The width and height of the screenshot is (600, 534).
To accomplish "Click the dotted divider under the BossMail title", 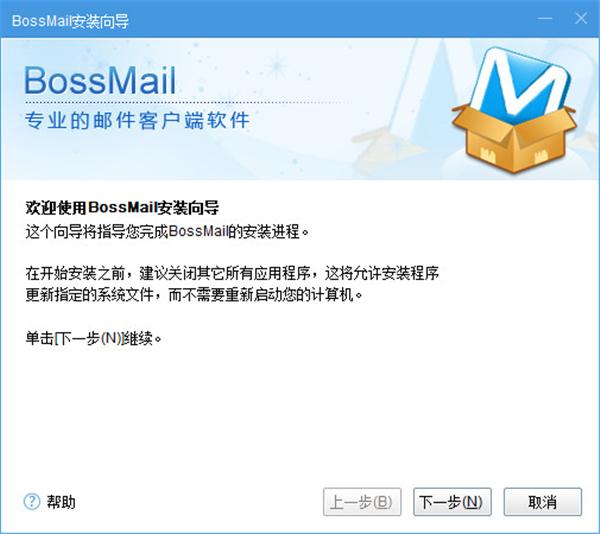I will click(188, 103).
